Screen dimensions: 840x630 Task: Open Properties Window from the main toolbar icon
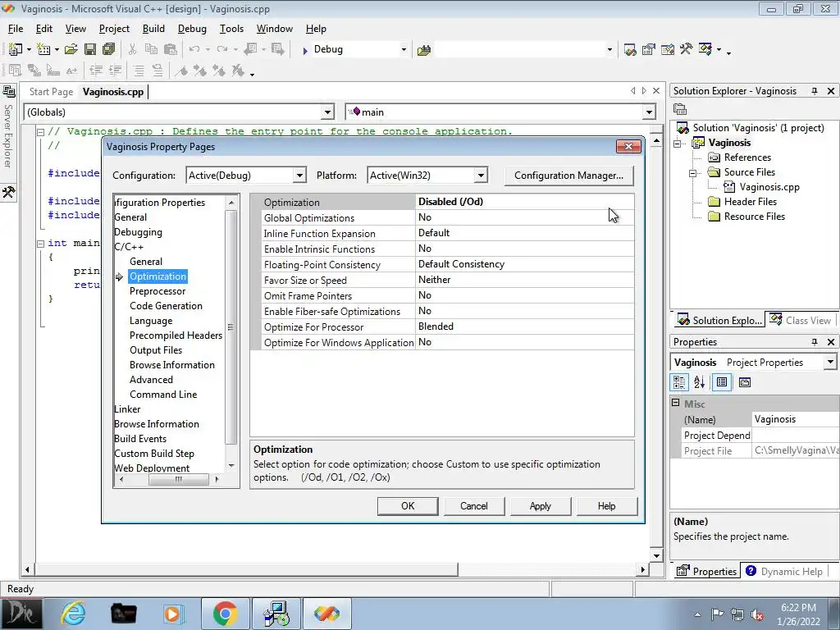tap(649, 50)
